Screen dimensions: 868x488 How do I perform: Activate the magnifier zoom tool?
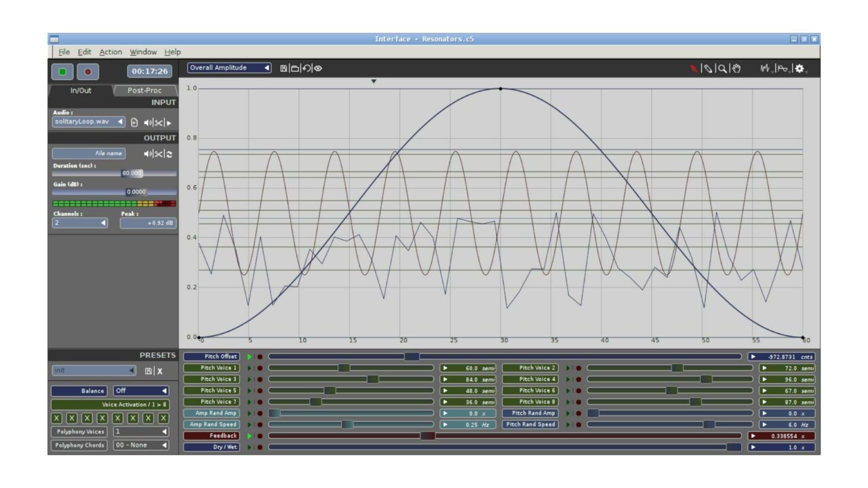click(722, 68)
